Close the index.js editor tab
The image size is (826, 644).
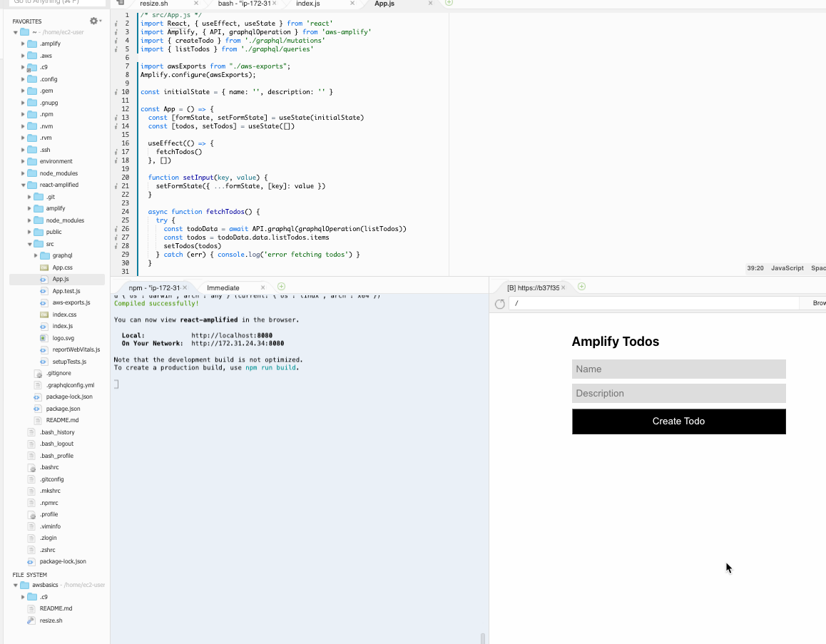352,3
